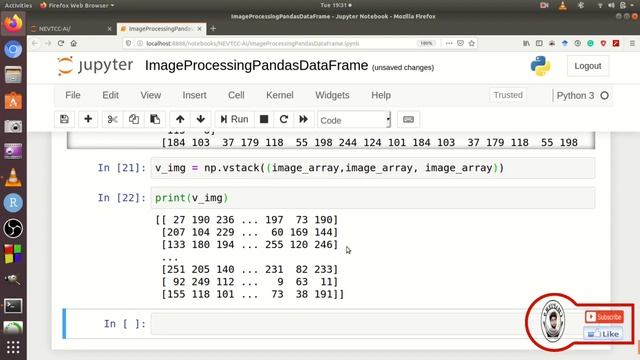This screenshot has height=360, width=640.
Task: Open the Kernel menu
Action: pyautogui.click(x=280, y=95)
